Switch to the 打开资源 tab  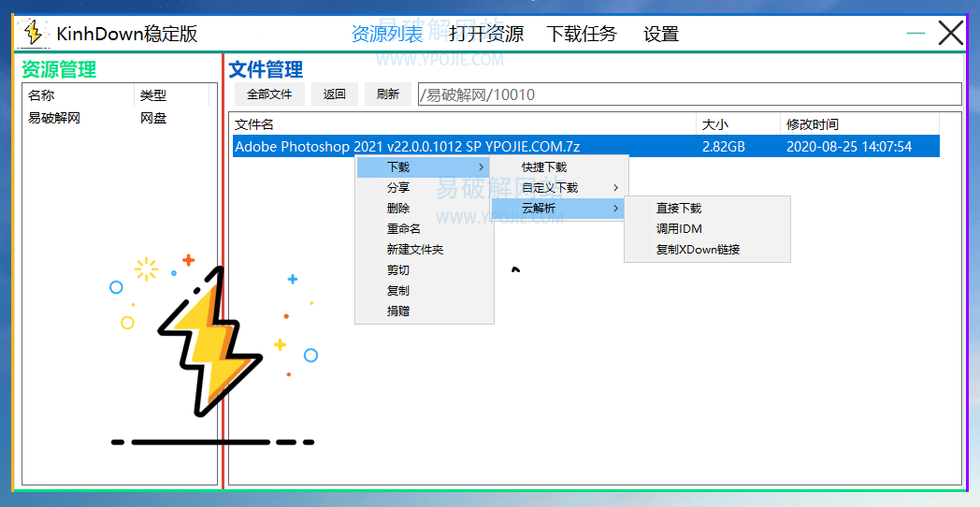pyautogui.click(x=486, y=33)
